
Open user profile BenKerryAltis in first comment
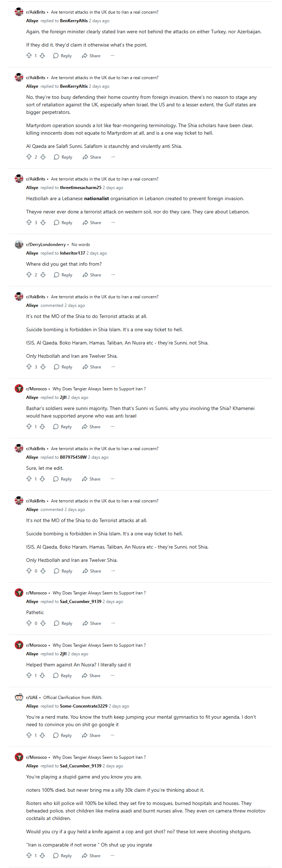[74, 21]
